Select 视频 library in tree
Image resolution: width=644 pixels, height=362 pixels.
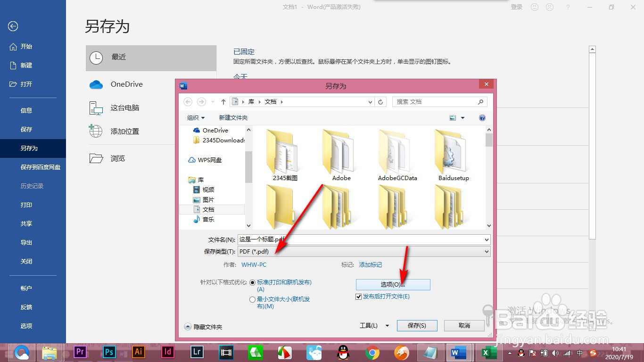[x=204, y=189]
